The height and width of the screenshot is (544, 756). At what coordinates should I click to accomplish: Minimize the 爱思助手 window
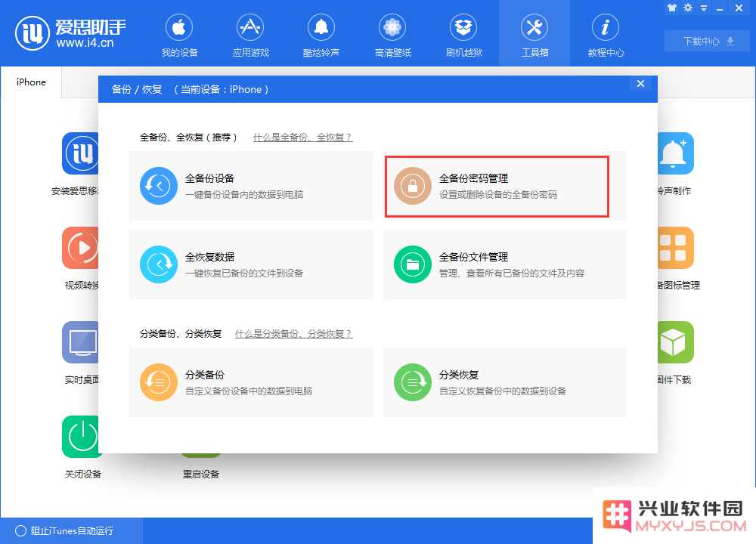(720, 8)
